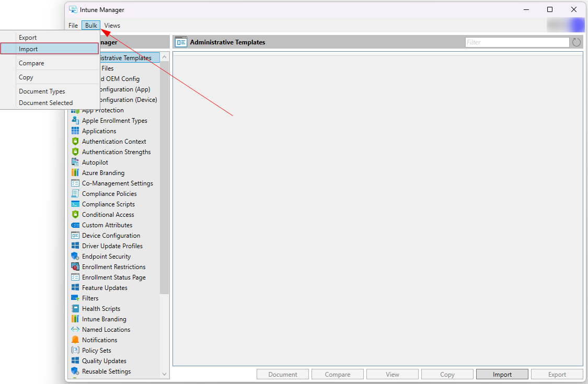Click the Administrative Templates header icon
Viewport: 588px width, 384px height.
[x=181, y=42]
